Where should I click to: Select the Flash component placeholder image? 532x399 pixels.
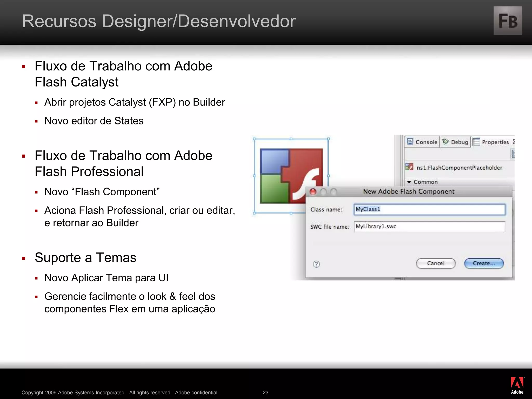click(291, 176)
